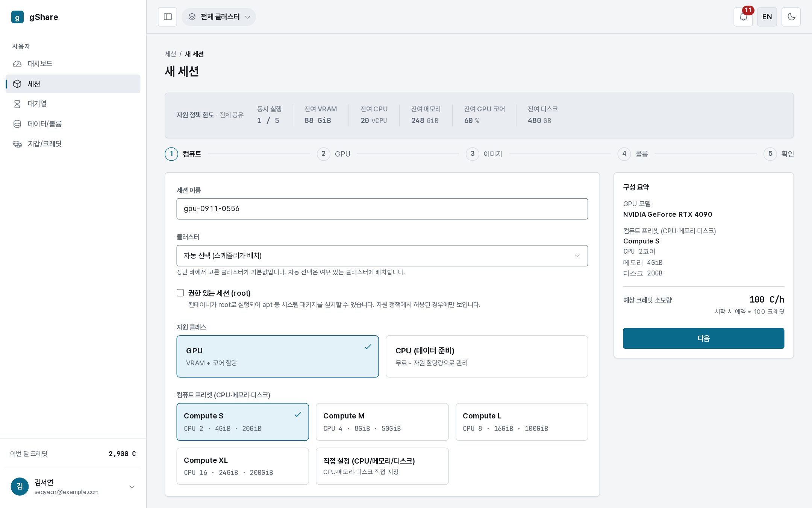Image resolution: width=812 pixels, height=508 pixels.
Task: Click the 대시보드 gauge icon
Action: tap(17, 64)
